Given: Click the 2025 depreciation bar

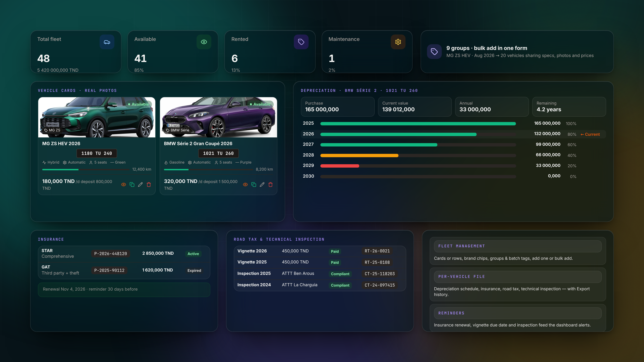Looking at the screenshot, I should tap(418, 124).
